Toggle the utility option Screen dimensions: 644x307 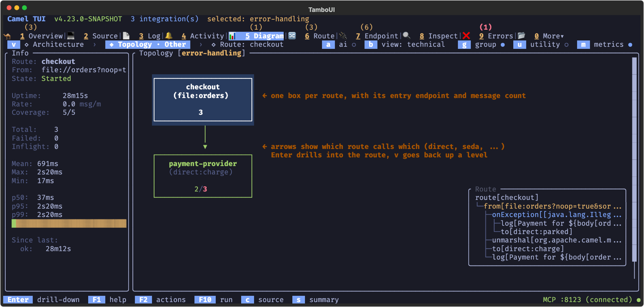566,45
